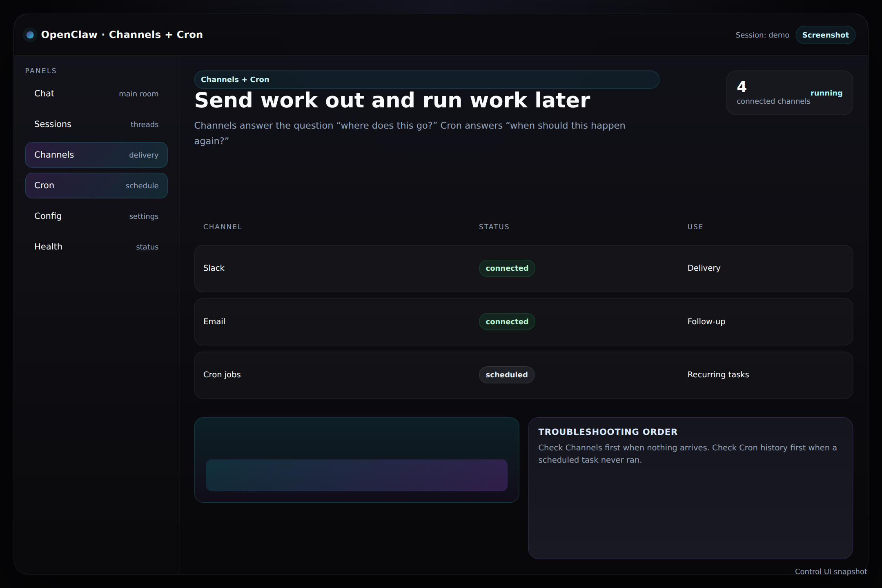The width and height of the screenshot is (882, 588).
Task: Click the Control UI snapshot caption
Action: [831, 572]
